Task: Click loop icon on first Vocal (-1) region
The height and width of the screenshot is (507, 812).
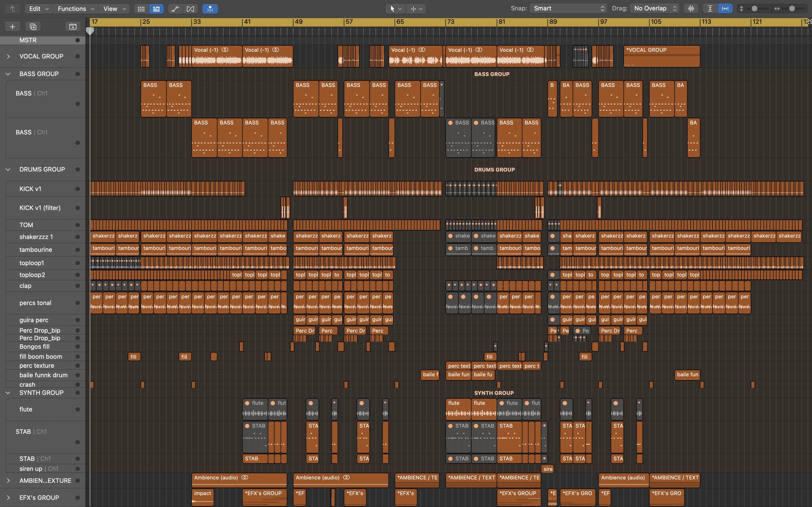Action: pos(225,50)
